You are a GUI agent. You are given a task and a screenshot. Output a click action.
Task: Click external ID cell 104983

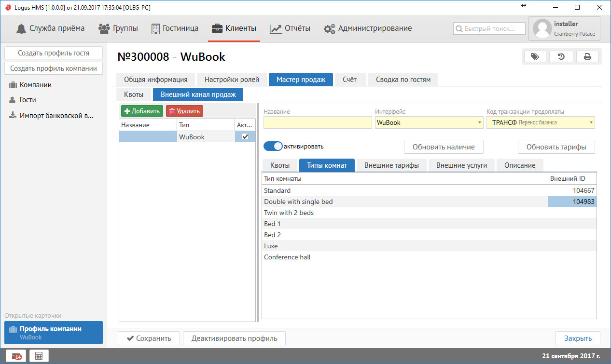tap(572, 202)
